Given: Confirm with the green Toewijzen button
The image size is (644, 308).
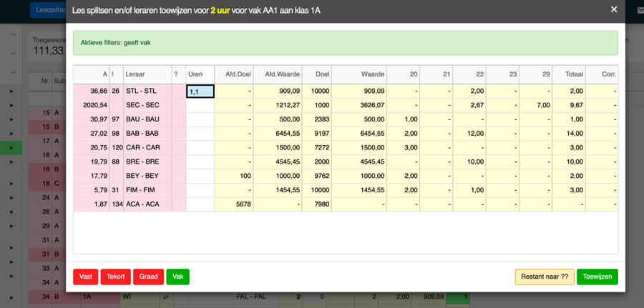Looking at the screenshot, I should pos(597,277).
